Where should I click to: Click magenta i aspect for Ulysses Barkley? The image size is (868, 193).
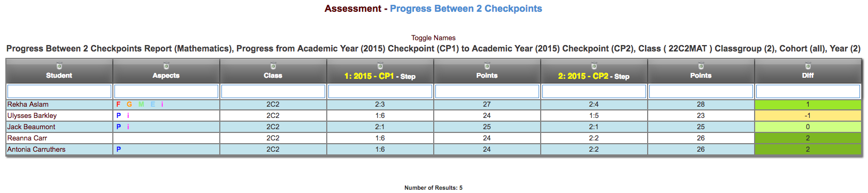pos(128,116)
